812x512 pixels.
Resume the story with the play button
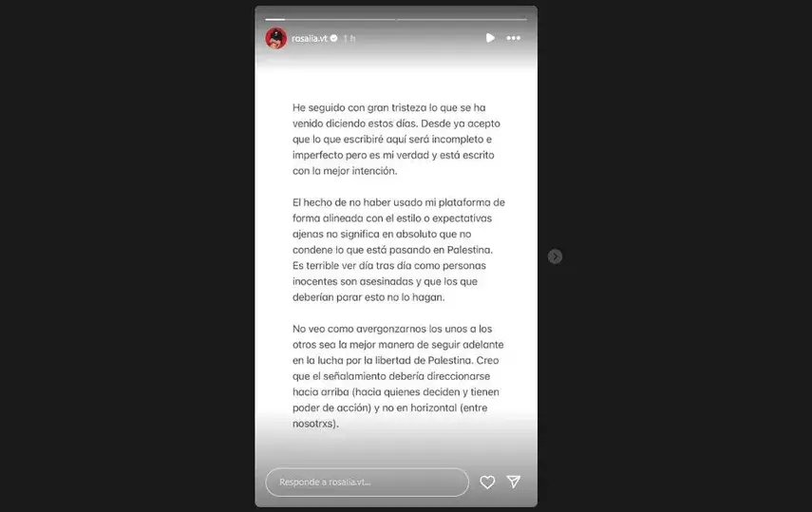(x=490, y=38)
